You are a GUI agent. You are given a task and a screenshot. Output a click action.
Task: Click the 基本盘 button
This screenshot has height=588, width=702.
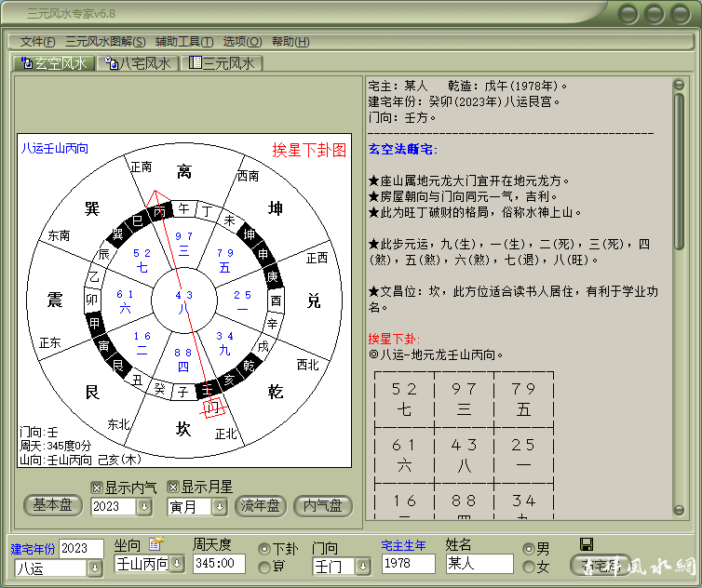[x=52, y=505]
